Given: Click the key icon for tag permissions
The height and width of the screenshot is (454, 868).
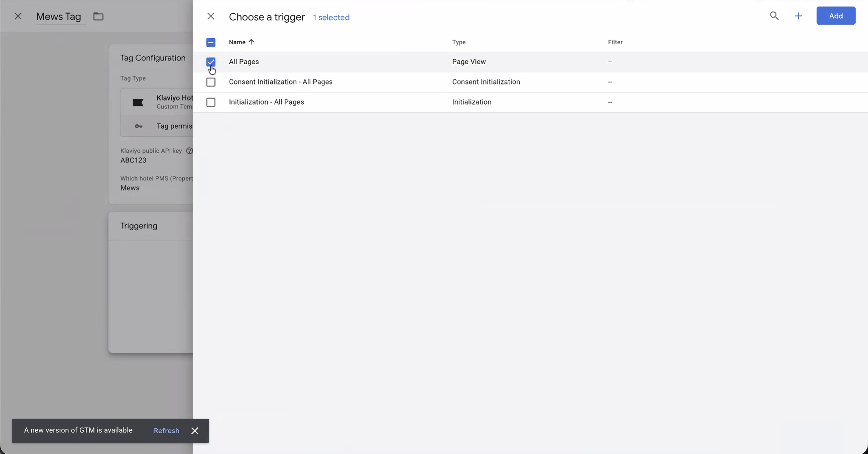Looking at the screenshot, I should 138,127.
